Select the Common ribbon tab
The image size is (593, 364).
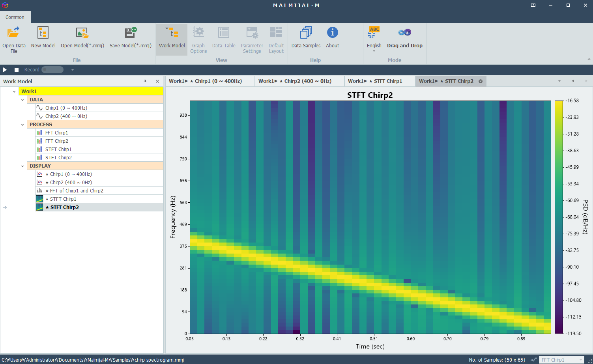coord(15,17)
